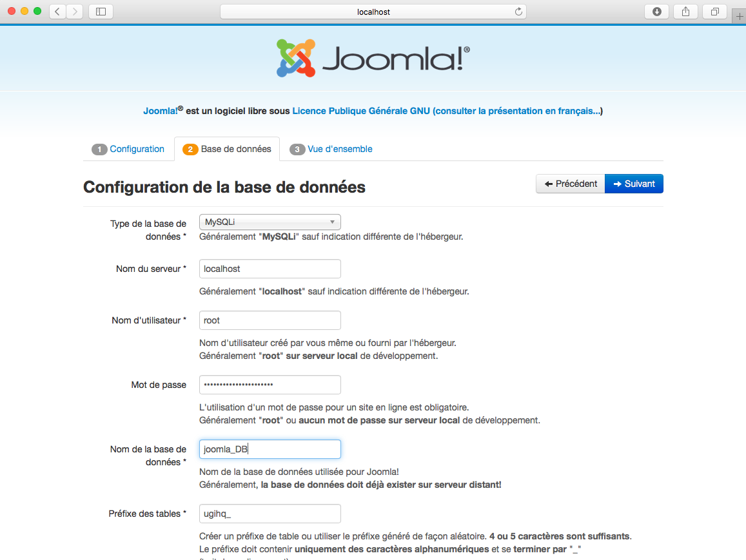Click the Safari share icon
The height and width of the screenshot is (560, 746).
(686, 12)
